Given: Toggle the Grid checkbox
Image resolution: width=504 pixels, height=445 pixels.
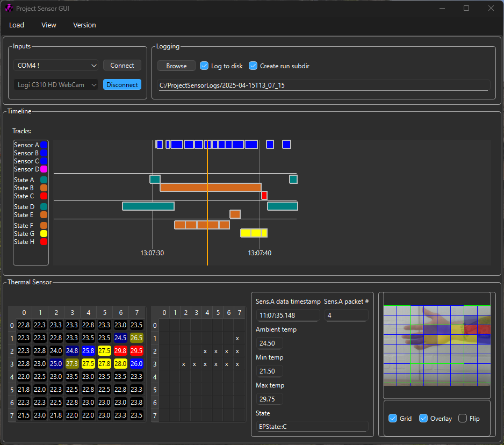Looking at the screenshot, I should coord(393,418).
